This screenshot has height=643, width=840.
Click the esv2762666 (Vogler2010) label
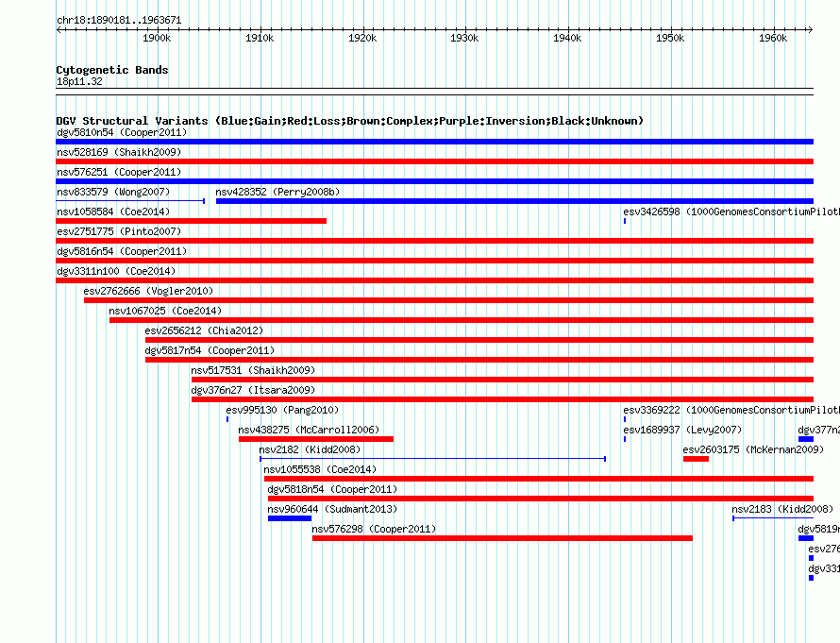click(x=148, y=291)
